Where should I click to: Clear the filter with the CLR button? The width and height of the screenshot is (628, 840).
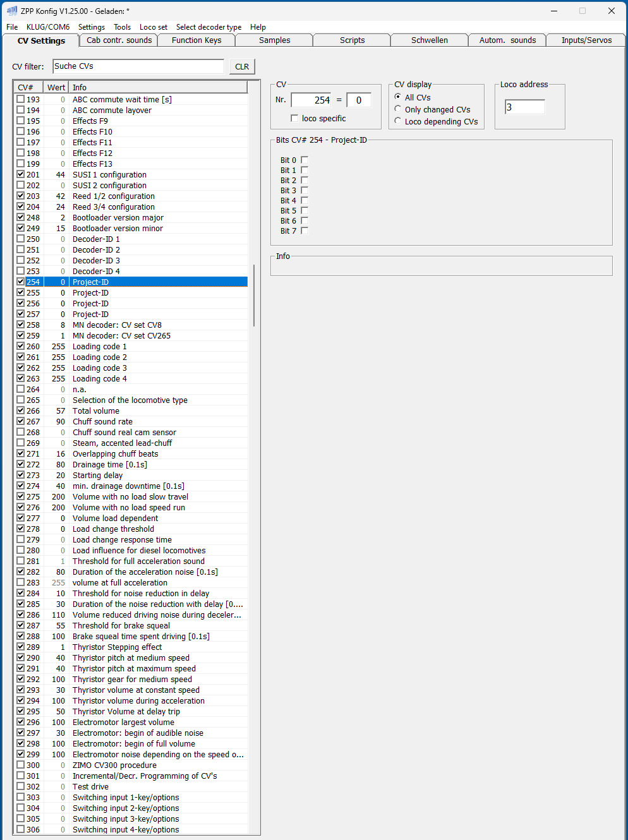pos(242,66)
